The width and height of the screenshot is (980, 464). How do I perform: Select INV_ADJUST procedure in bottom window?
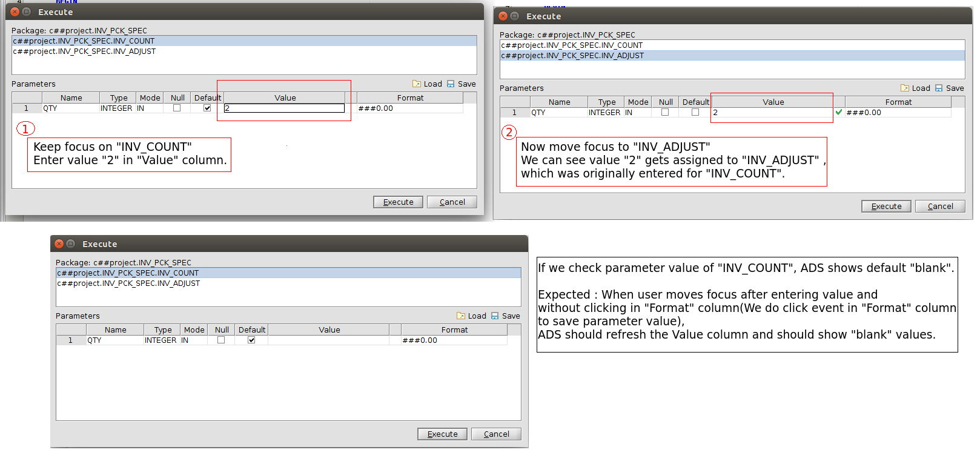point(288,283)
